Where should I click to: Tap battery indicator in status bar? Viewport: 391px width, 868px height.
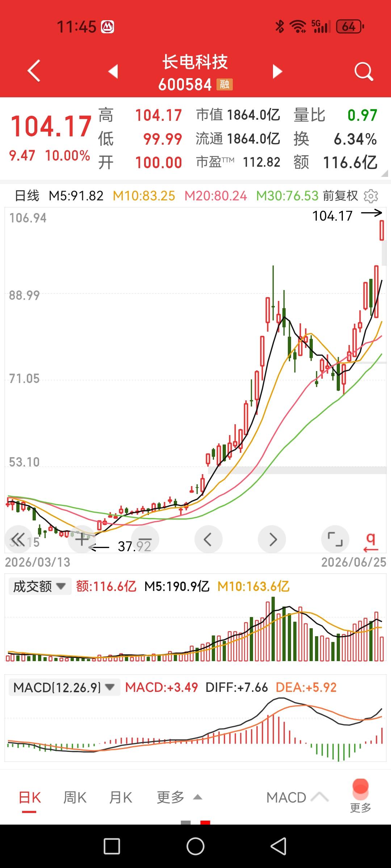(350, 26)
